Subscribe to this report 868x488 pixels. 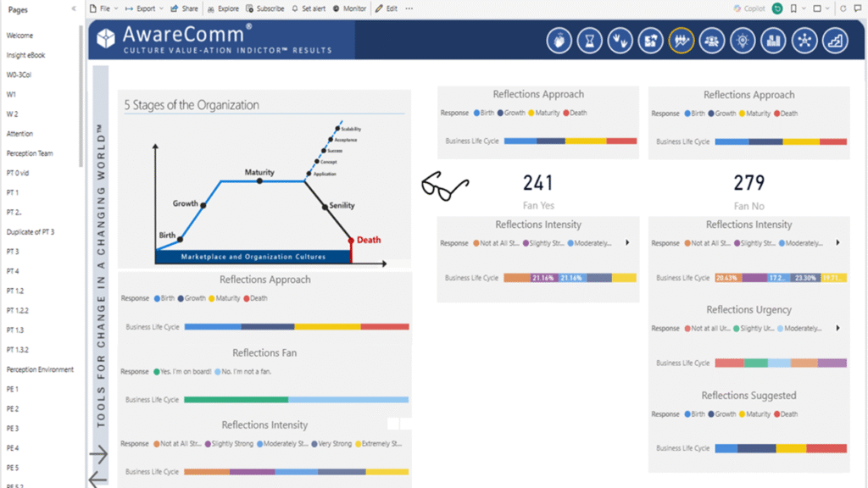click(265, 8)
